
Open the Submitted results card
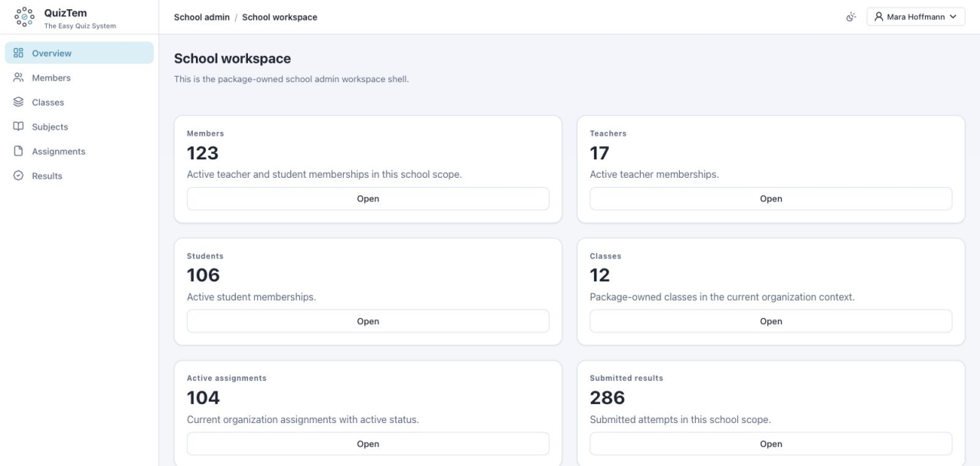[x=771, y=444]
